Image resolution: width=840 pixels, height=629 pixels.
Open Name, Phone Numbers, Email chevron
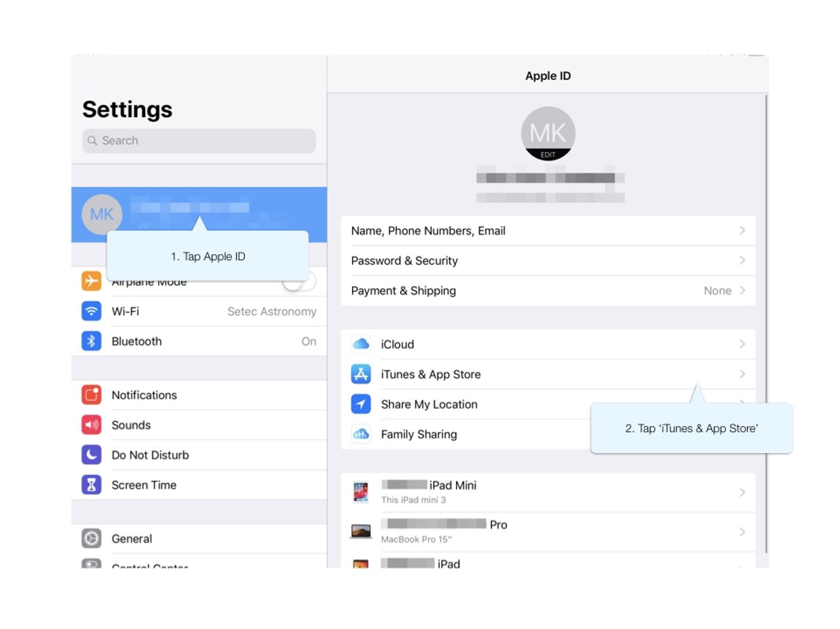click(742, 230)
